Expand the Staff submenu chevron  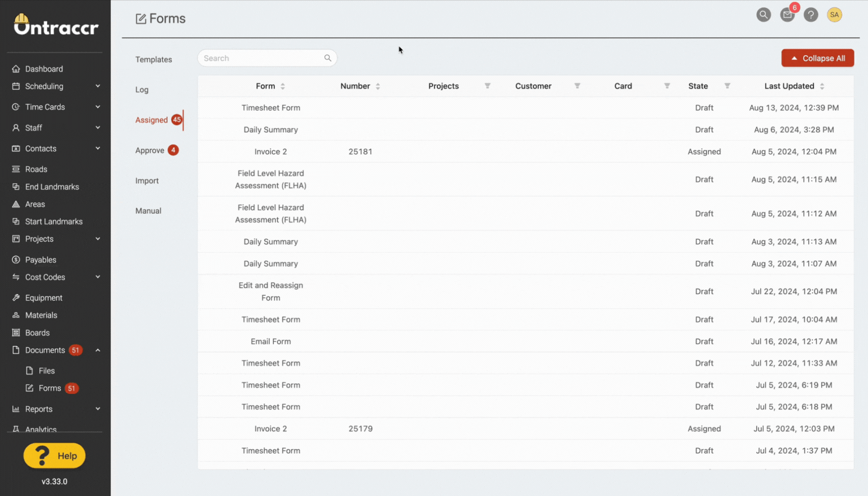(x=97, y=128)
